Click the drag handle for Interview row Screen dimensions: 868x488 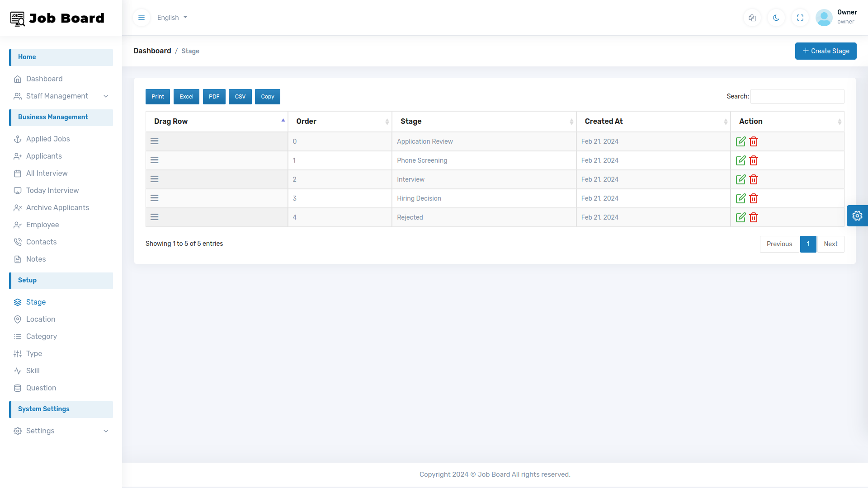tap(154, 179)
